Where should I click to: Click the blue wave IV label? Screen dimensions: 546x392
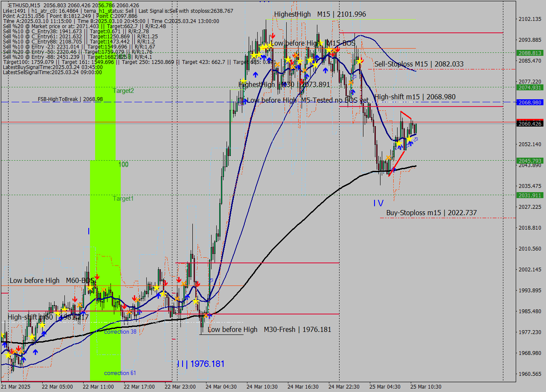click(378, 204)
